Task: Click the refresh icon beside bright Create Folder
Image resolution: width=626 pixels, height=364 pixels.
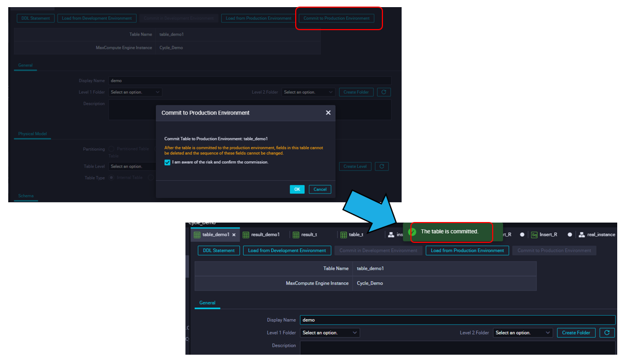Action: 607,333
